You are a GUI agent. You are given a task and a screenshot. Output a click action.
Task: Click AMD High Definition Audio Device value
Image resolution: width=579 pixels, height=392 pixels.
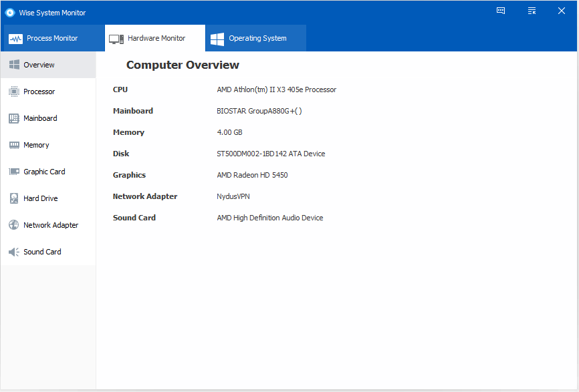click(x=270, y=218)
